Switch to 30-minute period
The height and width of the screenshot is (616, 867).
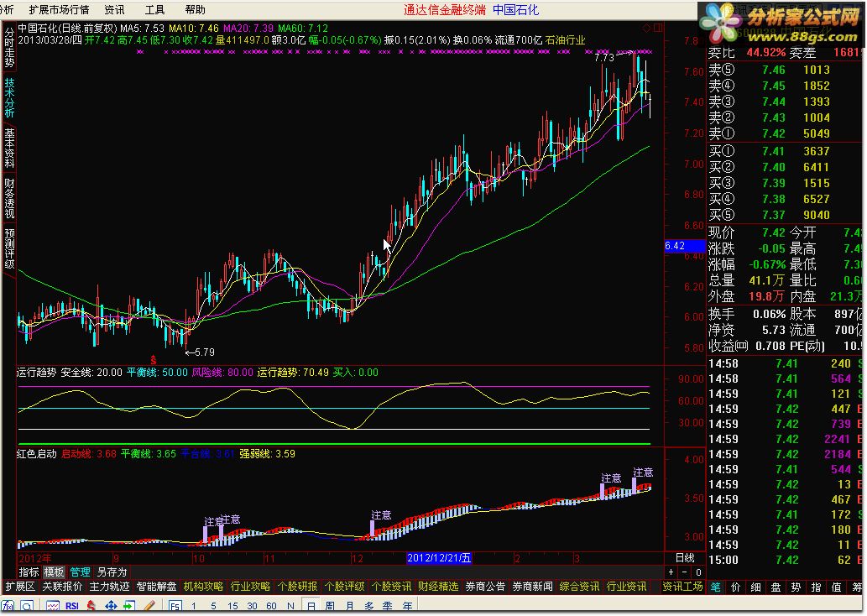pos(252,606)
